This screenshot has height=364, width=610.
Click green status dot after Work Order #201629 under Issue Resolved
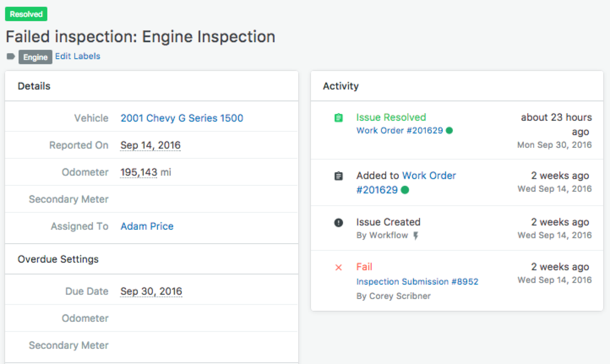pyautogui.click(x=449, y=130)
